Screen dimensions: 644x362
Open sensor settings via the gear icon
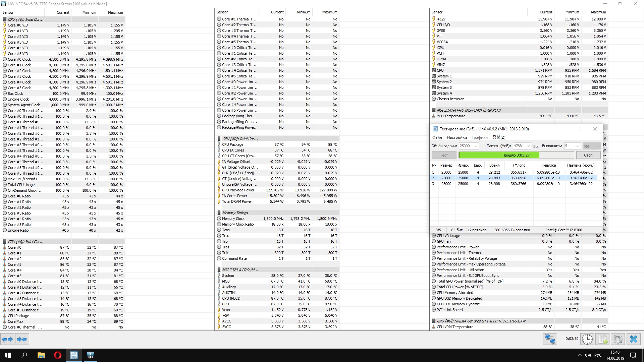pos(618,339)
